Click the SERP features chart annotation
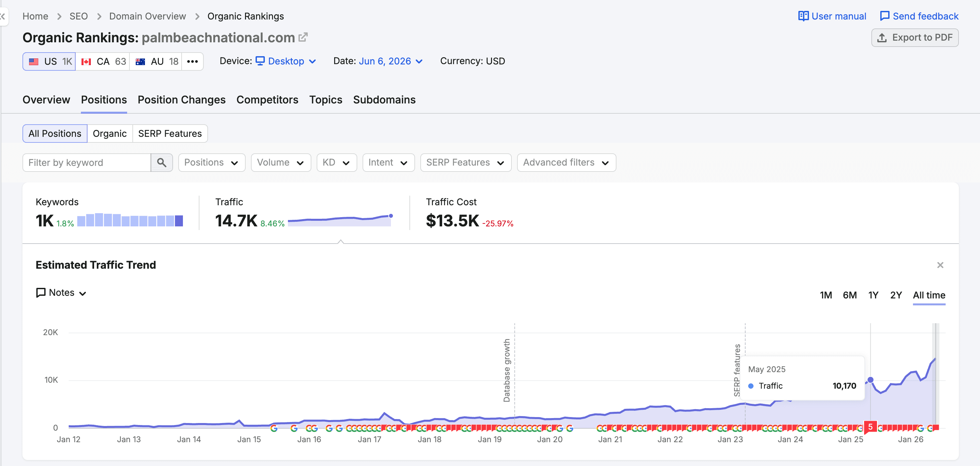 click(x=737, y=370)
